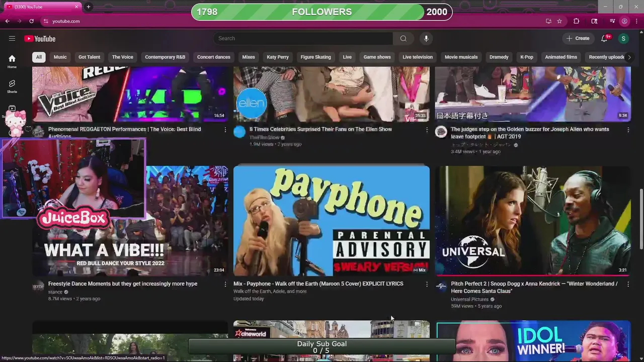The height and width of the screenshot is (362, 644).
Task: Select the Game shows chip
Action: tap(377, 57)
